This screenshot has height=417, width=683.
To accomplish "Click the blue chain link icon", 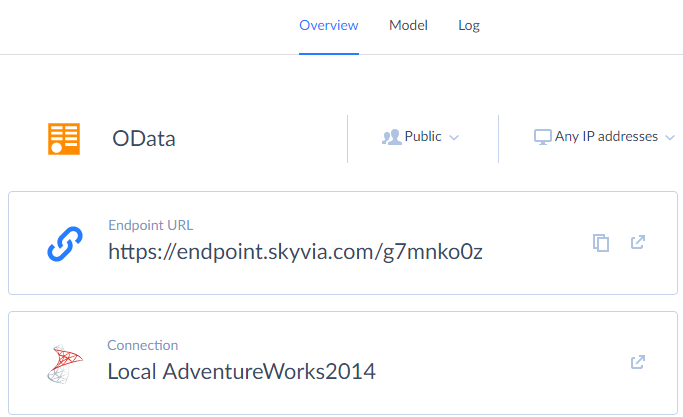I will click(65, 244).
